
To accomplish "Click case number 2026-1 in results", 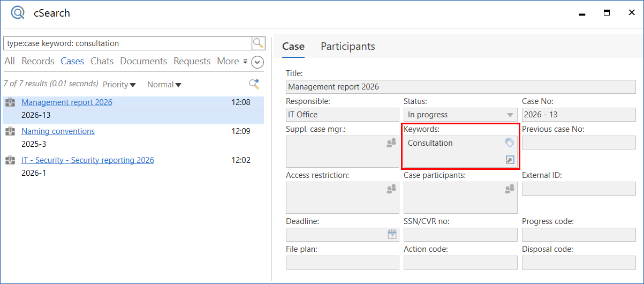I will [x=34, y=173].
